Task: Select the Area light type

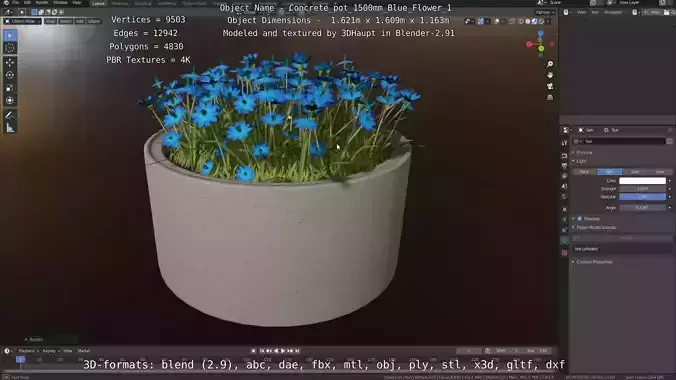Action: 660,172
